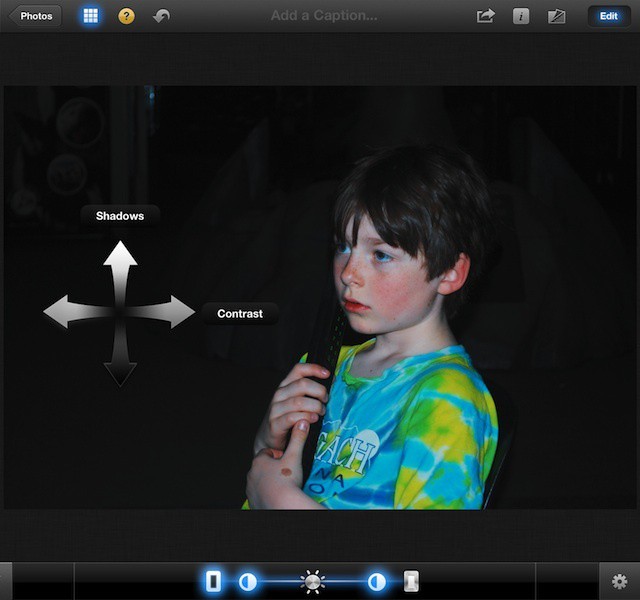The image size is (640, 600).
Task: Tap the Add a Caption field
Action: (324, 16)
